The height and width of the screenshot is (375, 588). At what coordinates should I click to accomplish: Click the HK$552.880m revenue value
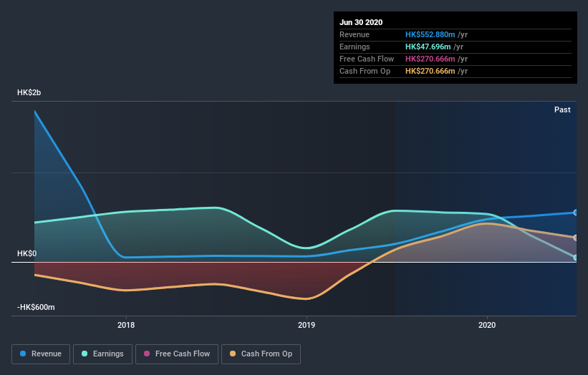click(x=430, y=34)
